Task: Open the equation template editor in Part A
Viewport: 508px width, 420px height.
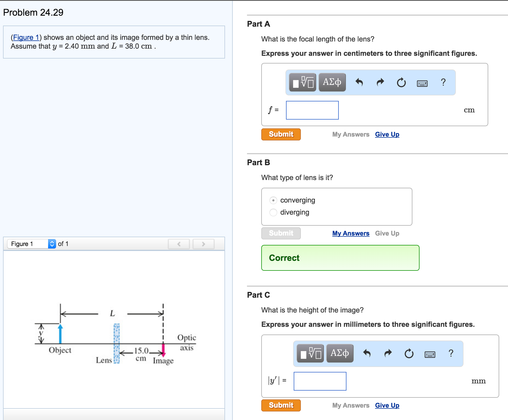Action: [302, 82]
